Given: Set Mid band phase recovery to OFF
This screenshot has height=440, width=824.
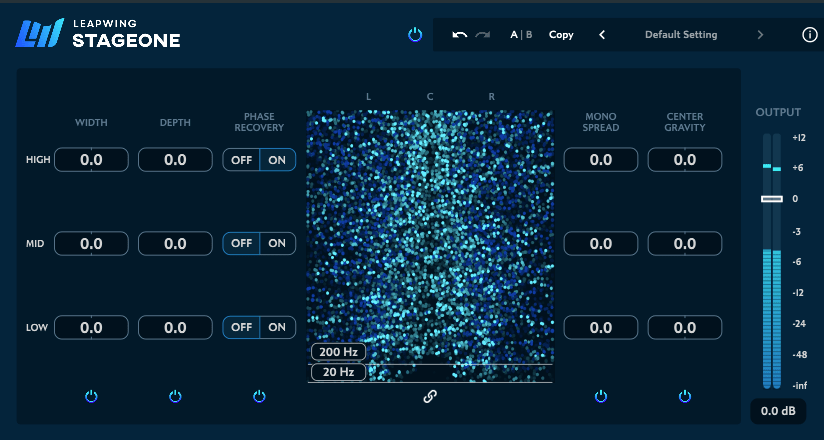Looking at the screenshot, I should (241, 243).
